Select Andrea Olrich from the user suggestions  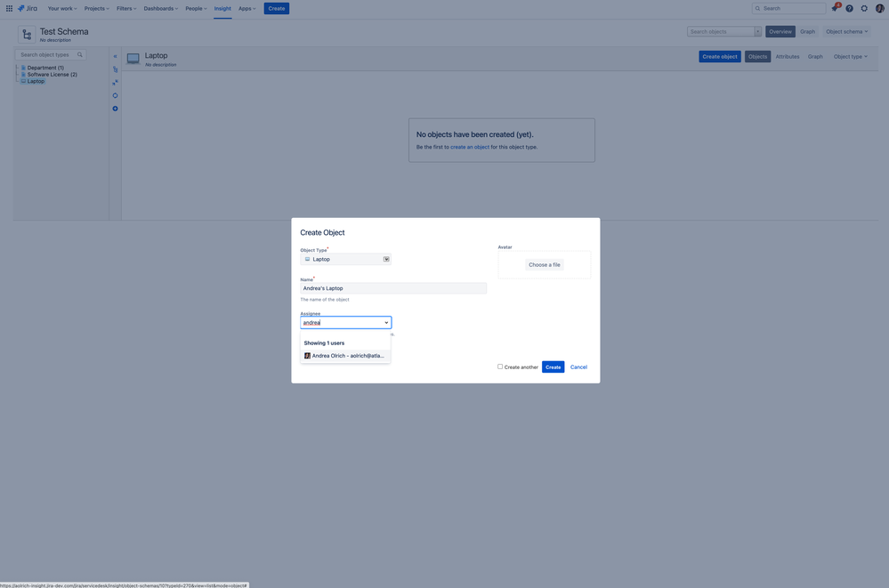345,356
